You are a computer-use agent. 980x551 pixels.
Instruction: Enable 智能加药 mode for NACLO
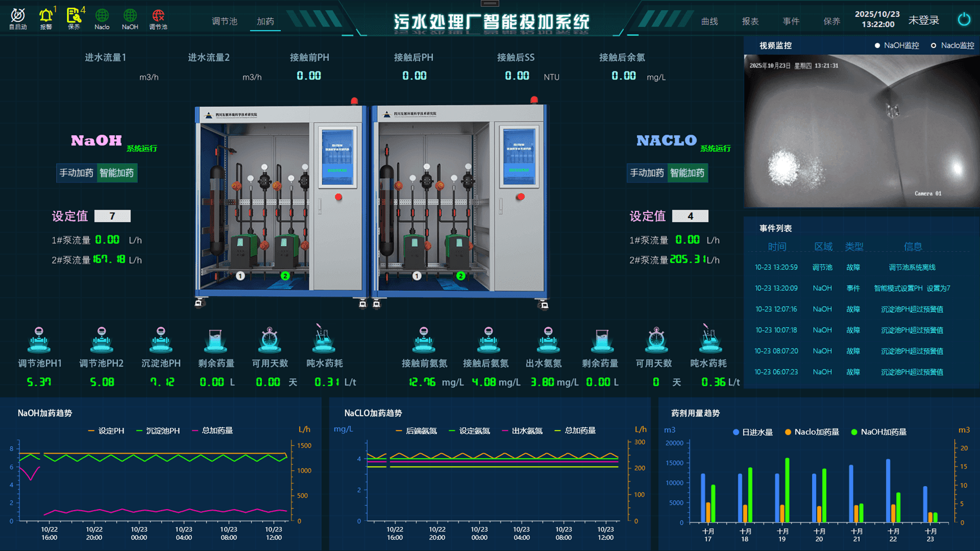coord(687,173)
